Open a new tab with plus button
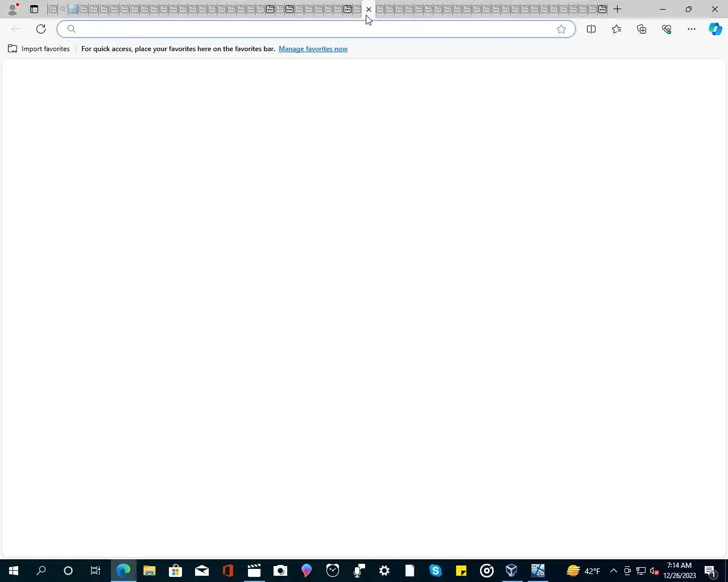The image size is (728, 582). 617,9
